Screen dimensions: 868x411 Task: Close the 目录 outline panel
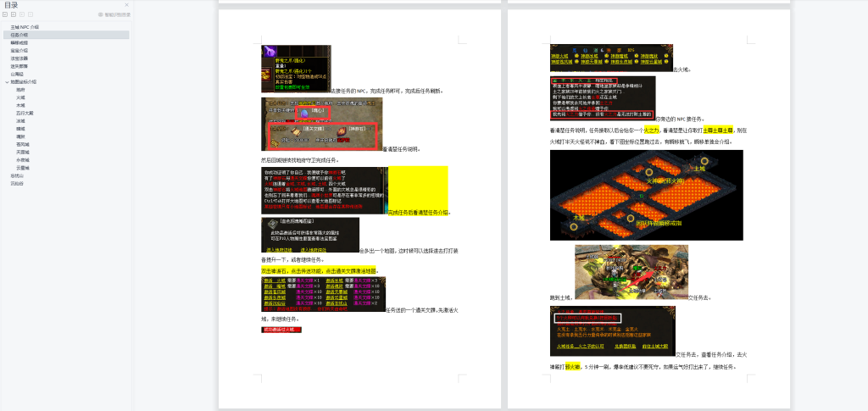pos(127,5)
